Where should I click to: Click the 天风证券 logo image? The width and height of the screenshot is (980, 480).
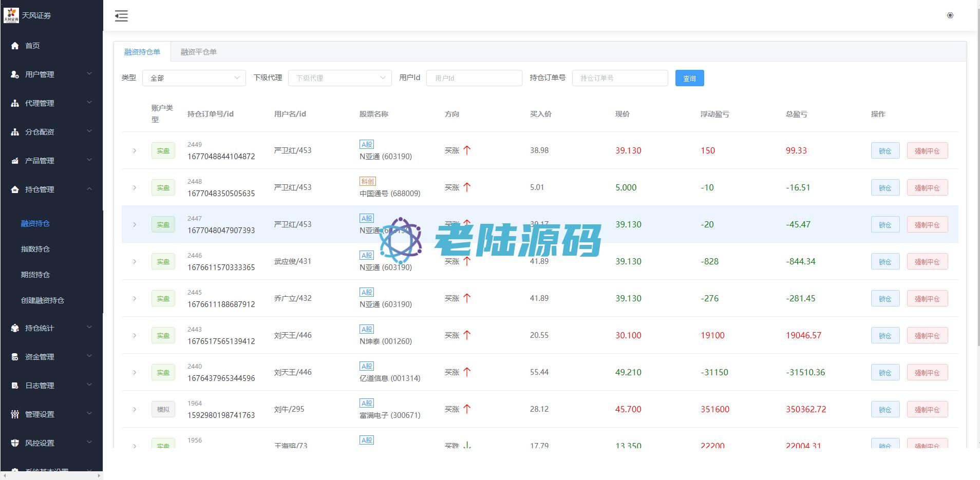pos(11,15)
